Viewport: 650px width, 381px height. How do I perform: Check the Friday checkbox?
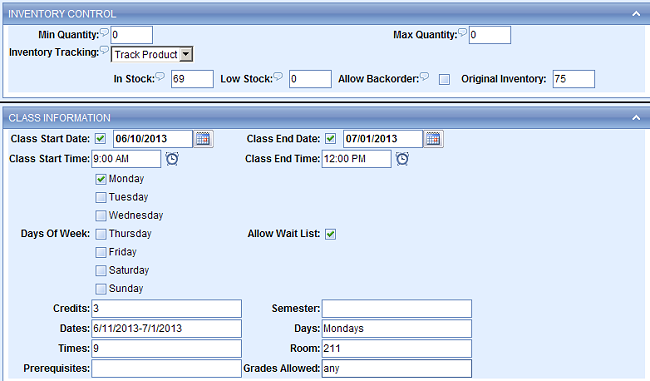[x=101, y=252]
